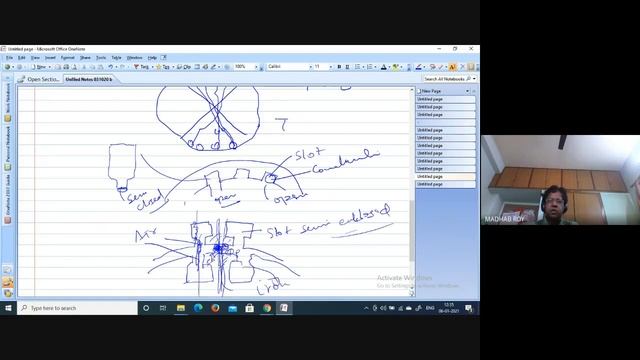The width and height of the screenshot is (640, 360).
Task: Select the Pen tool icon
Action: tap(213, 67)
